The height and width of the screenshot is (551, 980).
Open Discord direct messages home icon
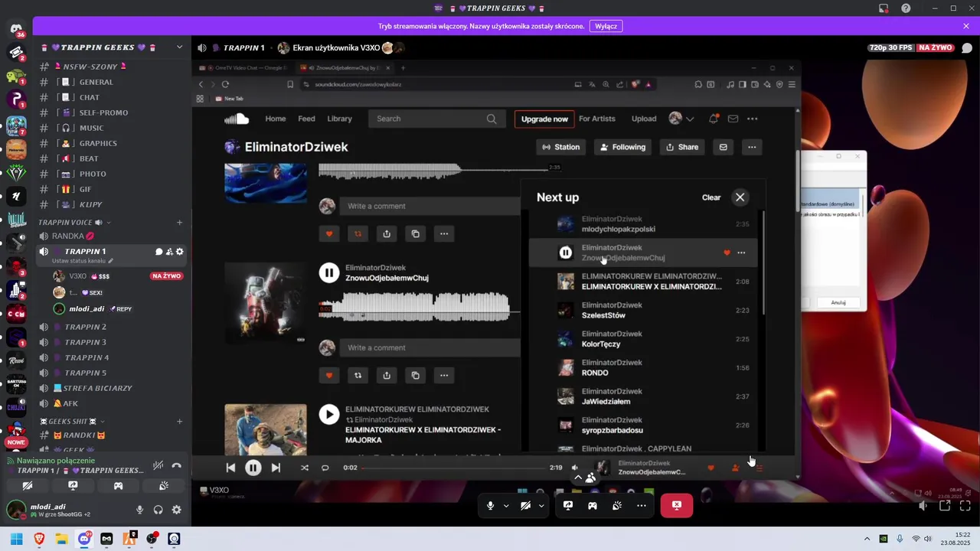(x=16, y=30)
